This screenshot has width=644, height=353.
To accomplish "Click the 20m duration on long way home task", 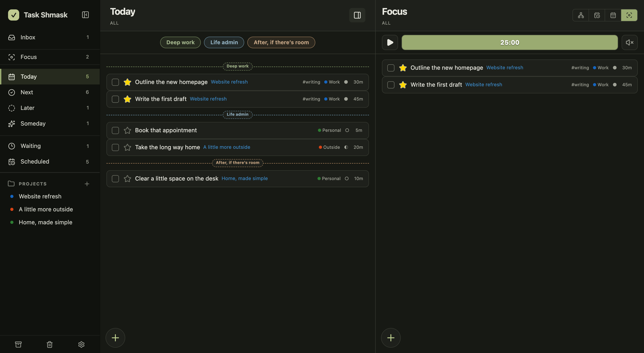I will pyautogui.click(x=358, y=147).
